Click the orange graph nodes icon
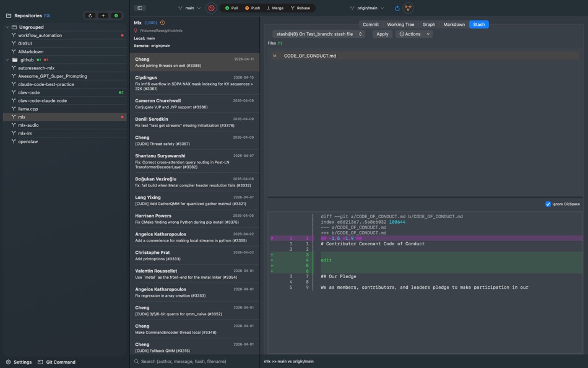This screenshot has height=368, width=588. [408, 8]
